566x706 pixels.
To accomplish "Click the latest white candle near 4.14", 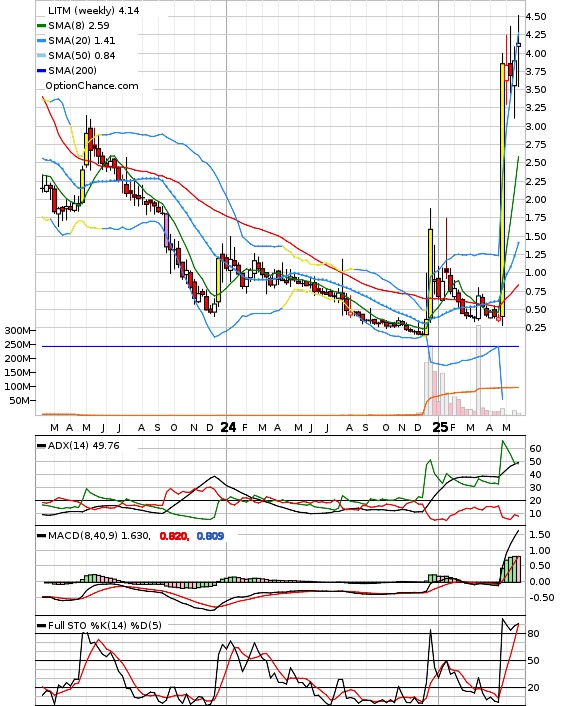I will coord(519,45).
